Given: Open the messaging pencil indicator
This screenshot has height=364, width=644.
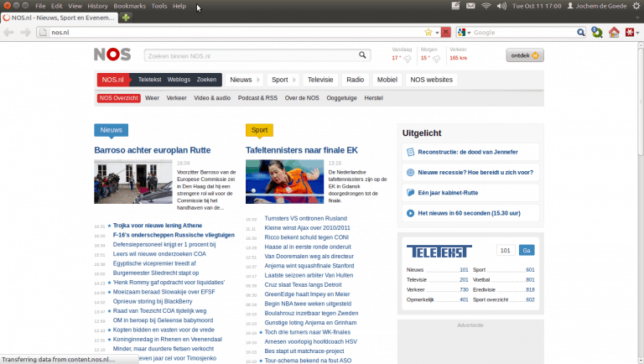Looking at the screenshot, I should (x=455, y=6).
